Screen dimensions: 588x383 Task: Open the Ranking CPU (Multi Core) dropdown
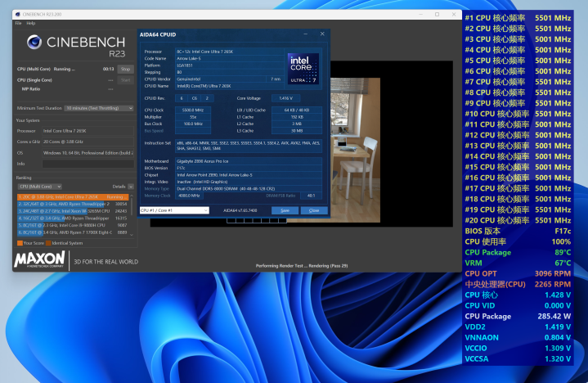click(39, 187)
